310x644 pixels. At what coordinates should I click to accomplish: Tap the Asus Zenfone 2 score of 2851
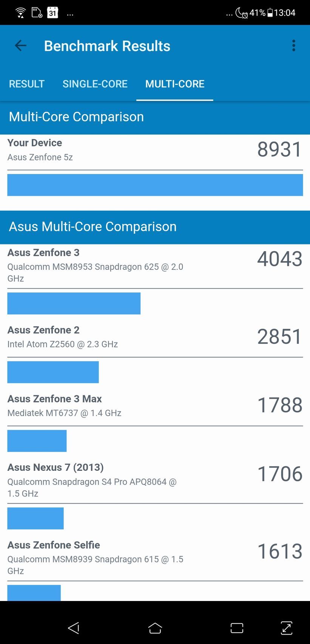coord(279,337)
